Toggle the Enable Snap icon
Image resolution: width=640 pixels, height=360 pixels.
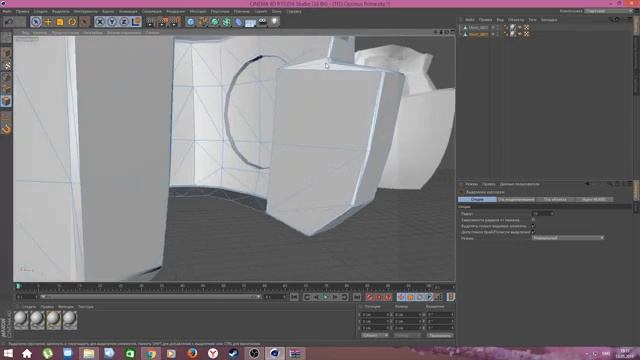click(6, 129)
